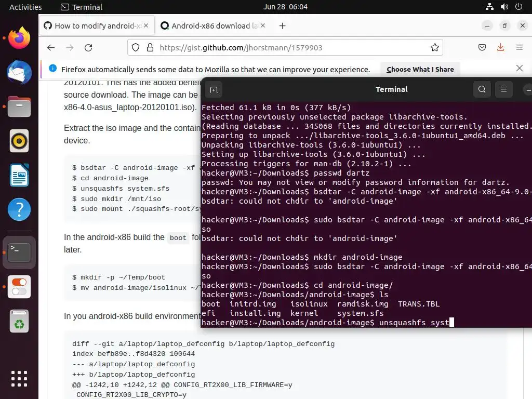Open the settings toggle app in the dock
This screenshot has height=399, width=532.
(19, 287)
